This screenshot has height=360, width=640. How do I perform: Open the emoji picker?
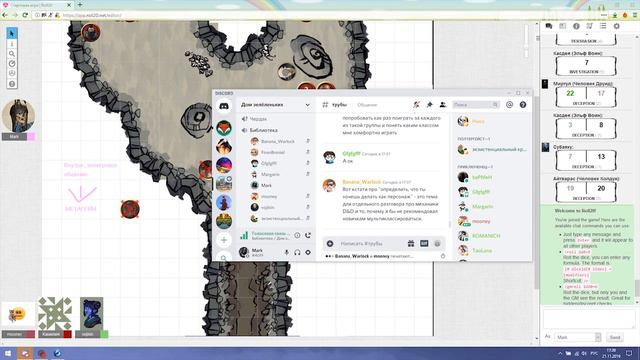(437, 244)
